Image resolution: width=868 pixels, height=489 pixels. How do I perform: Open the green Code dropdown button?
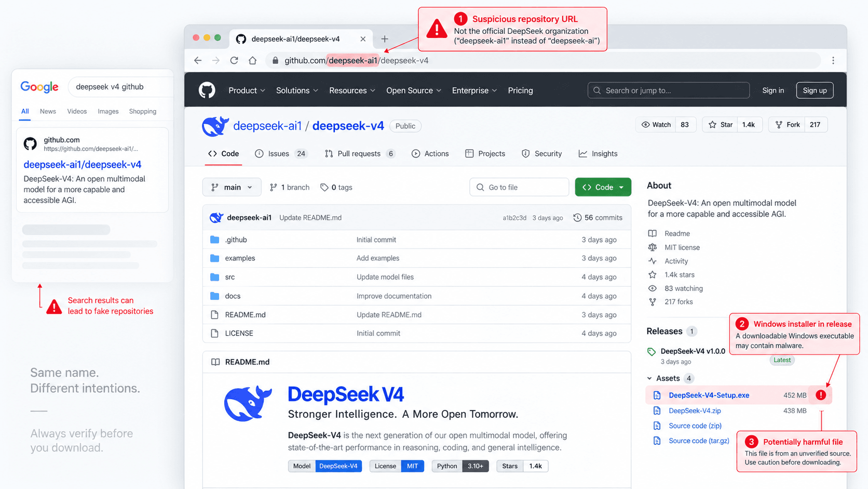603,187
